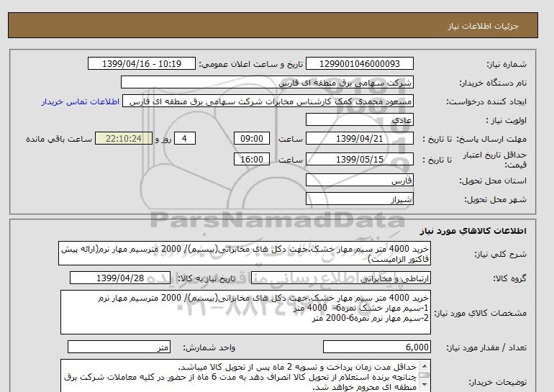Click the شماره نیاز field 1299001046000093
Image resolution: width=554 pixels, height=392 pixels.
[359, 63]
